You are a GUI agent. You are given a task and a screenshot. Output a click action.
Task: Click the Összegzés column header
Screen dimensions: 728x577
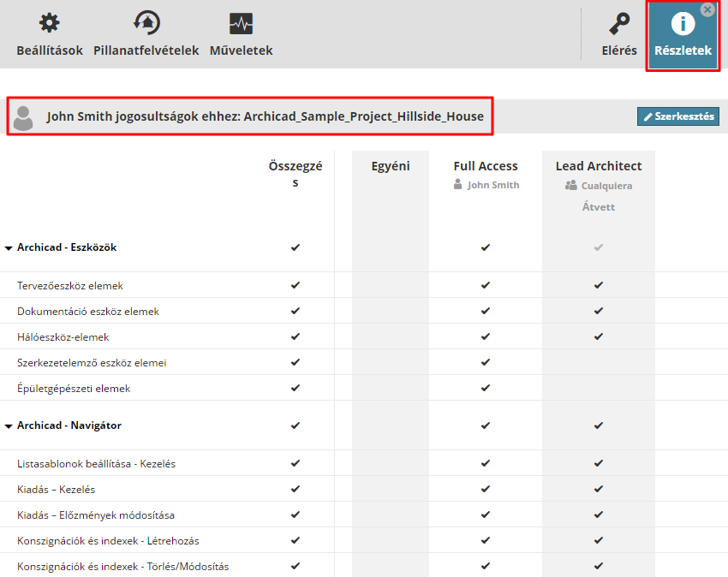pos(295,174)
